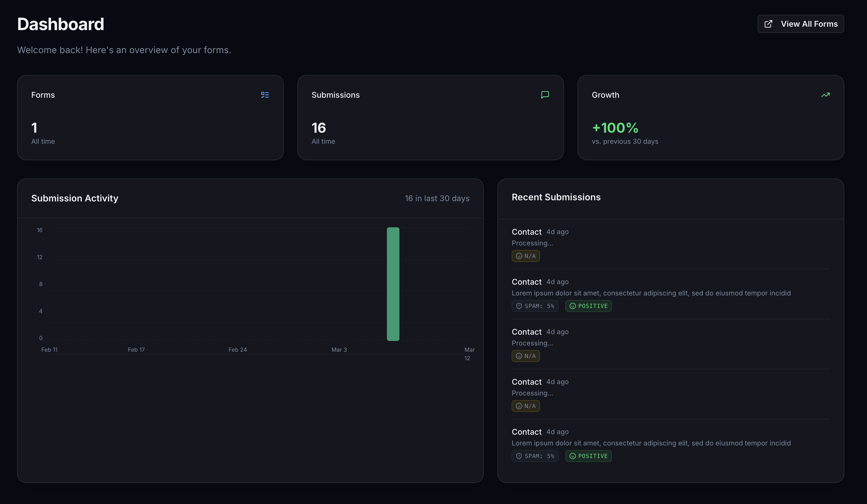This screenshot has width=867, height=504.
Task: Click the shield icon in the last SPAM: 5% badge
Action: [519, 456]
